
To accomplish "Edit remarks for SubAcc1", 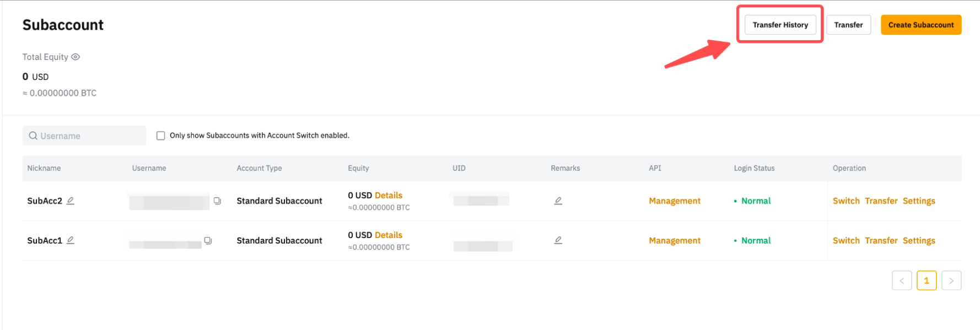I will point(558,240).
